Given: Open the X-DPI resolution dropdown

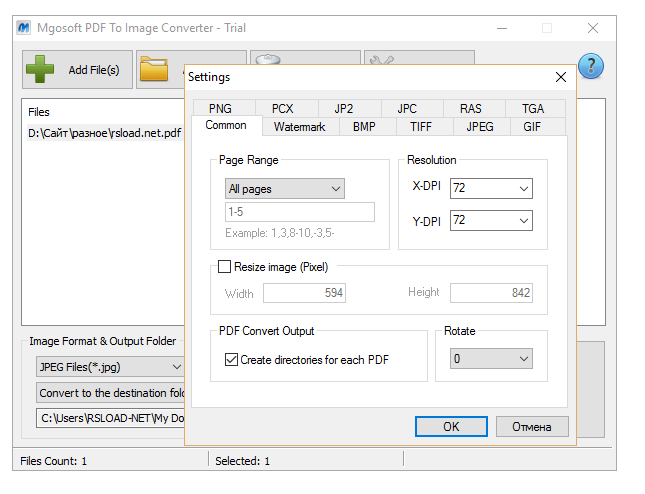Looking at the screenshot, I should (x=491, y=188).
